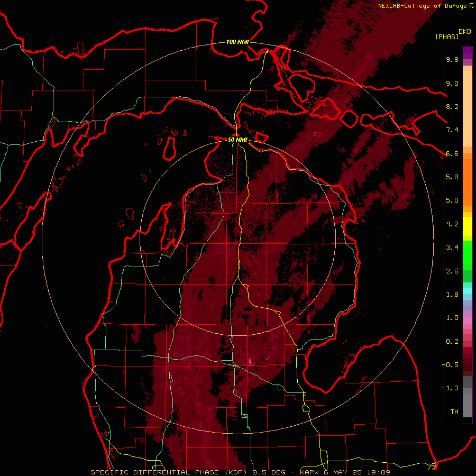
Task: Click the 5.8 value on the scale
Action: coord(452,177)
